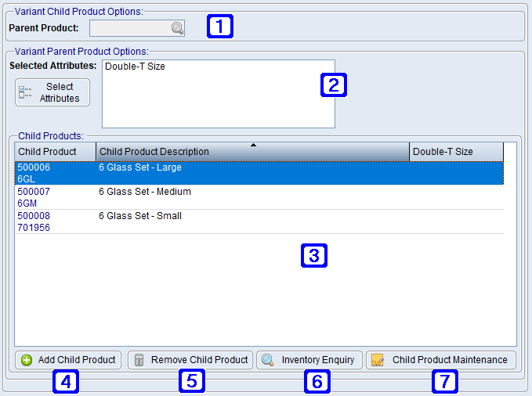Click the trash icon on Remove Child Product
This screenshot has height=396, width=532.
click(x=139, y=360)
